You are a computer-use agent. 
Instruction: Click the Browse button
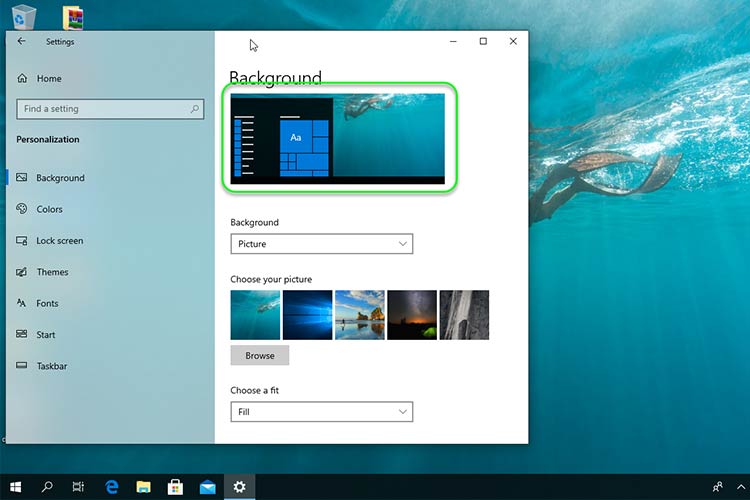point(260,356)
